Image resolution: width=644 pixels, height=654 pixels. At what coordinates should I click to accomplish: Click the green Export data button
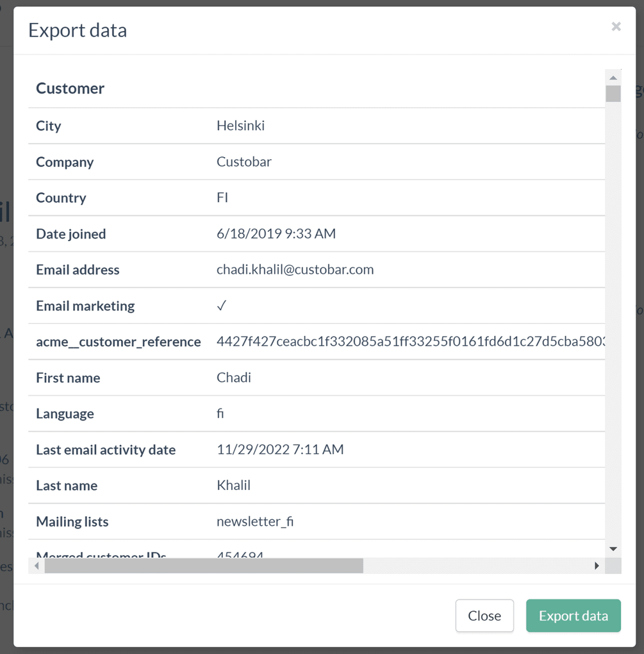[573, 616]
